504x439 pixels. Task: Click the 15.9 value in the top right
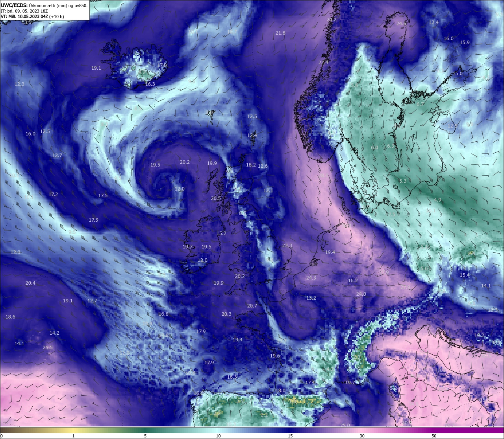click(465, 43)
